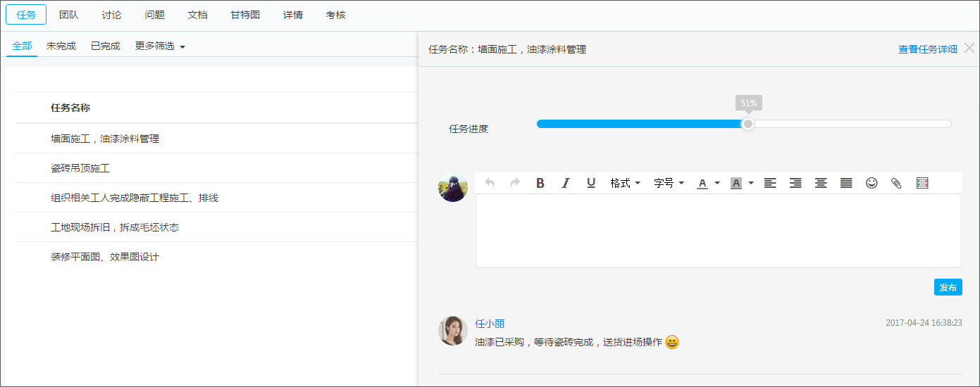Click the undo arrow in editor toolbar
Screen dimensions: 980x387
(x=490, y=183)
